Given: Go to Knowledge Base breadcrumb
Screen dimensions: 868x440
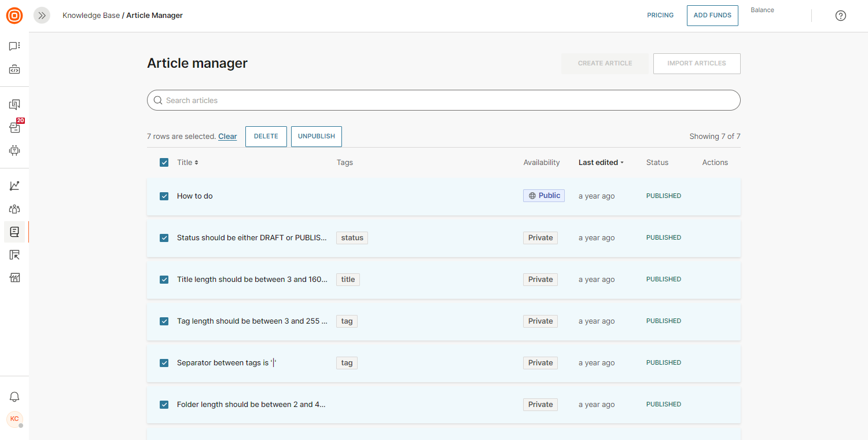Looking at the screenshot, I should [91, 16].
